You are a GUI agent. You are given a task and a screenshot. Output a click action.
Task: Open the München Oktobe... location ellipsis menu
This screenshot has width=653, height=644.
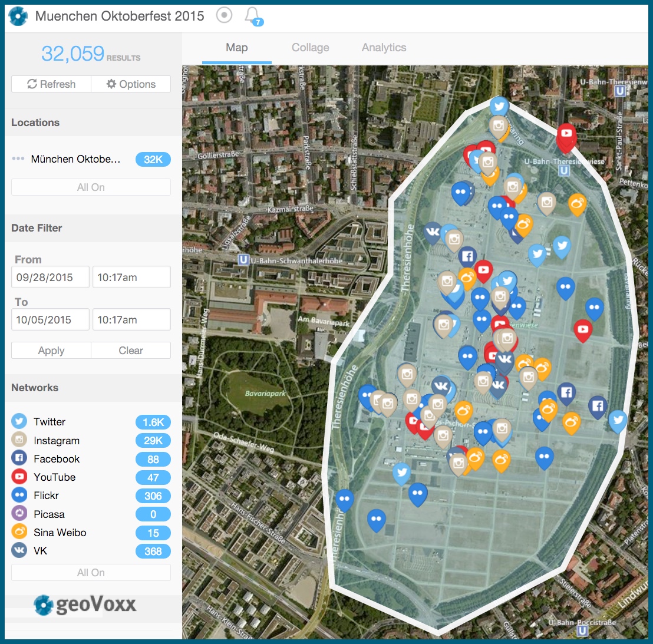point(18,158)
